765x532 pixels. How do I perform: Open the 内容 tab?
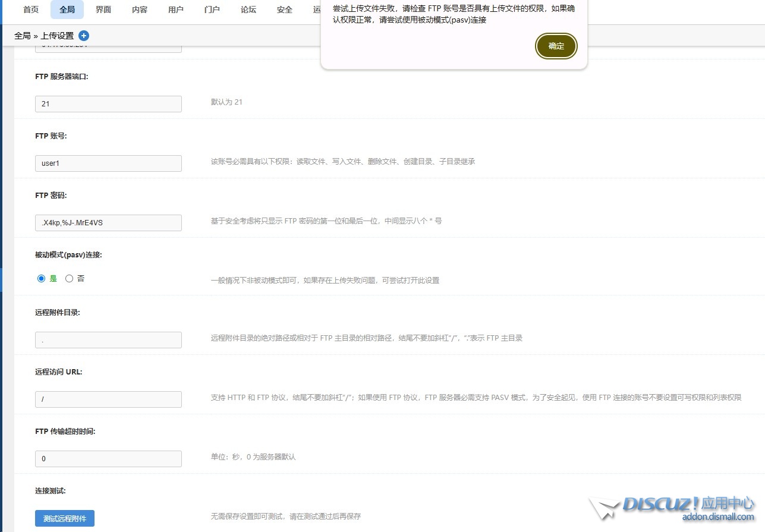coord(140,10)
